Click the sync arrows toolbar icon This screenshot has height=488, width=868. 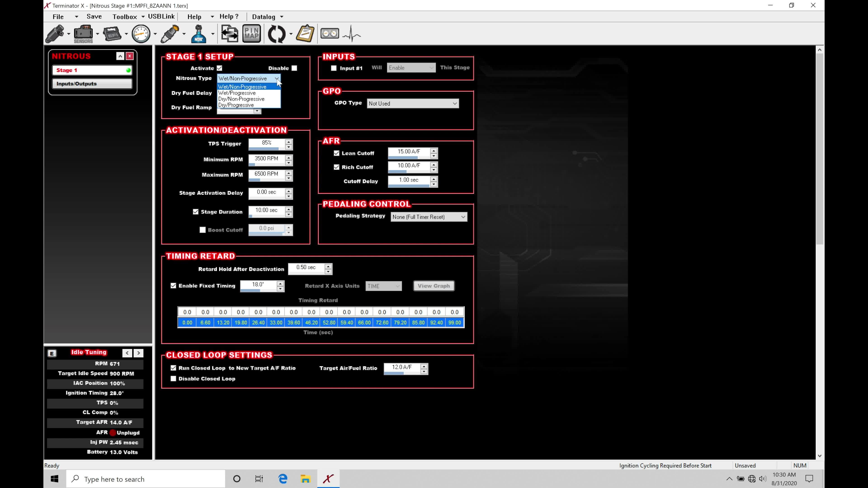277,34
